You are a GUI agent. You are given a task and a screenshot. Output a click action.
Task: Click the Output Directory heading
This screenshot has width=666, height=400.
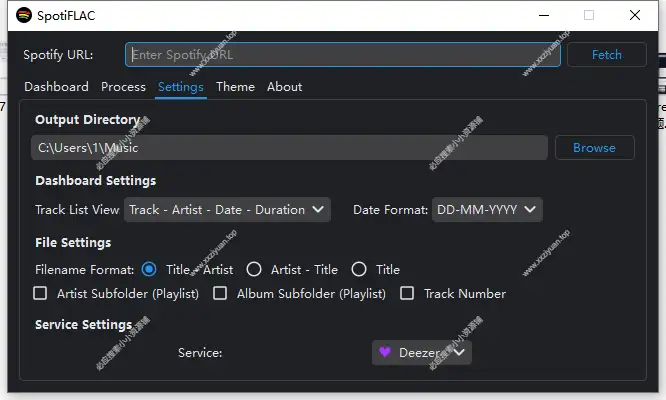tap(87, 120)
